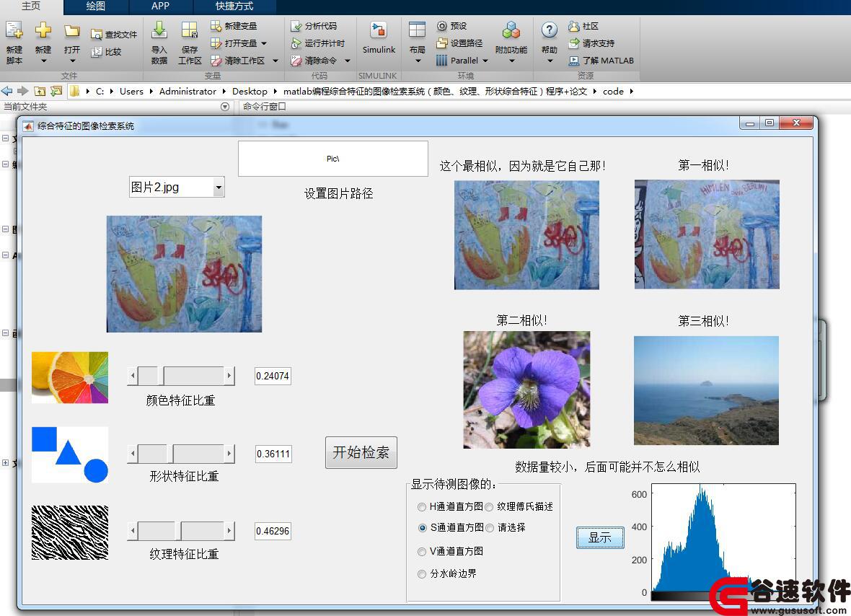The height and width of the screenshot is (616, 851).
Task: Click Administrator in the address path
Action: coord(188,91)
